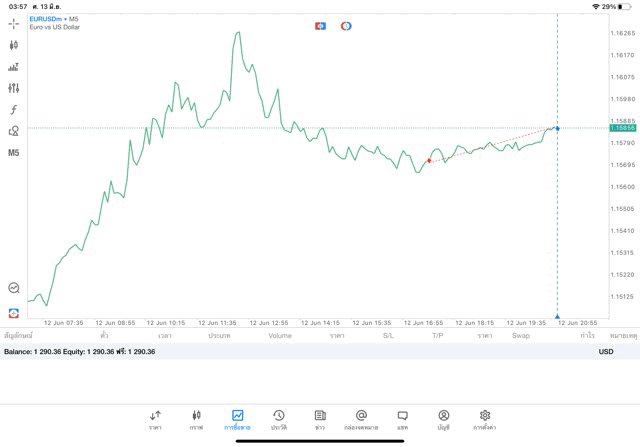Open the chart settings sliders icon
The image size is (640, 447).
click(x=14, y=88)
